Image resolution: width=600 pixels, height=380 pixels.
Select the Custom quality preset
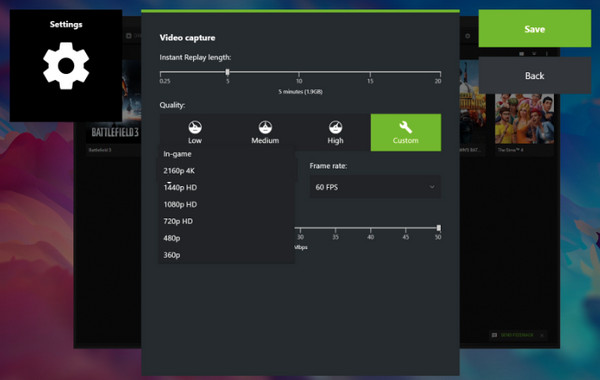coord(406,132)
